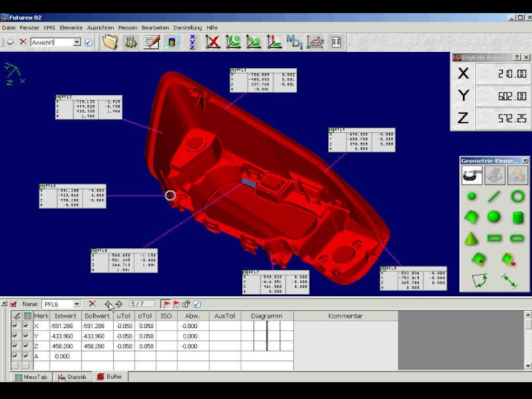Open the Ausrichten menu
This screenshot has width=532, height=399.
[x=100, y=28]
